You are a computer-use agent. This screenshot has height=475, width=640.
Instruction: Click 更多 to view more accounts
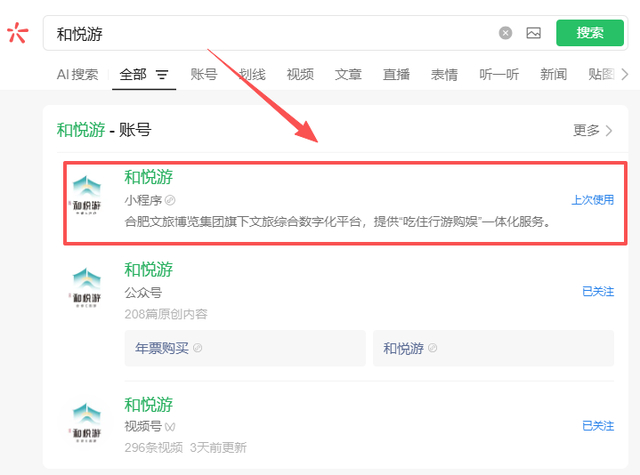coord(593,131)
